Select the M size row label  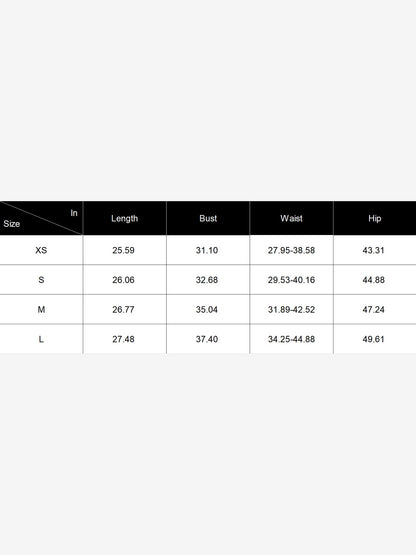[x=41, y=310]
